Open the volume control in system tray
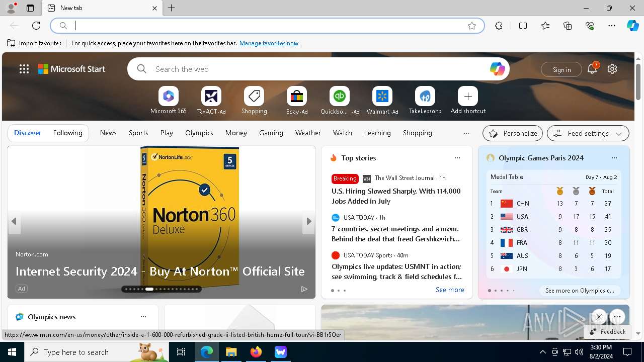 (579, 352)
